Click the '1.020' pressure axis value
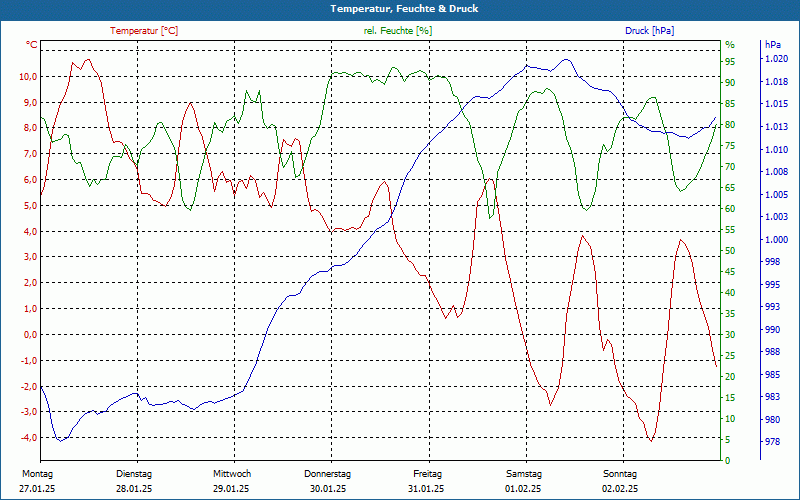The width and height of the screenshot is (800, 500). 776,59
